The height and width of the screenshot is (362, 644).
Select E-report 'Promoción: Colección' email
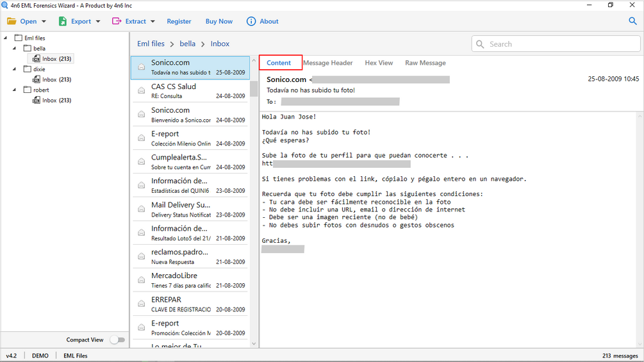pos(190,327)
